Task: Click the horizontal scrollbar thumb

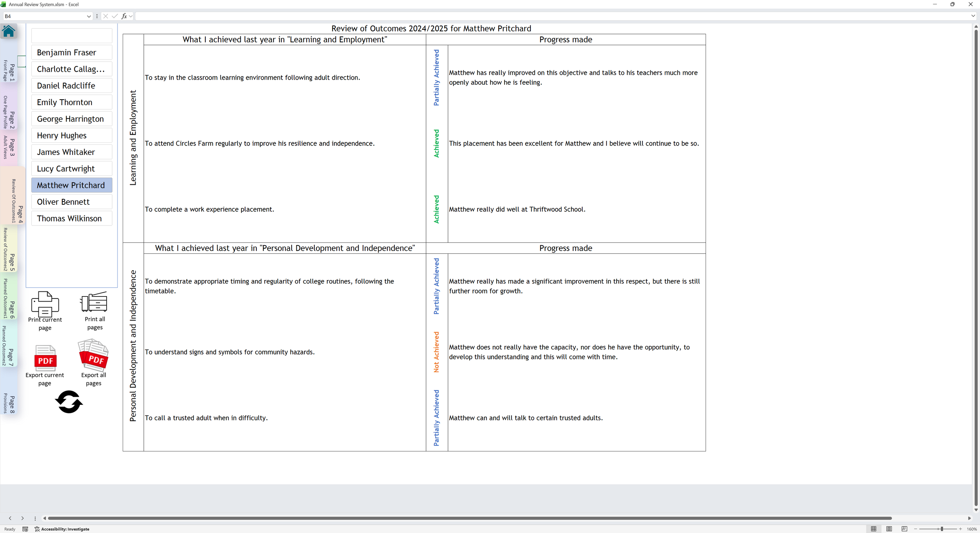Action: (x=470, y=518)
